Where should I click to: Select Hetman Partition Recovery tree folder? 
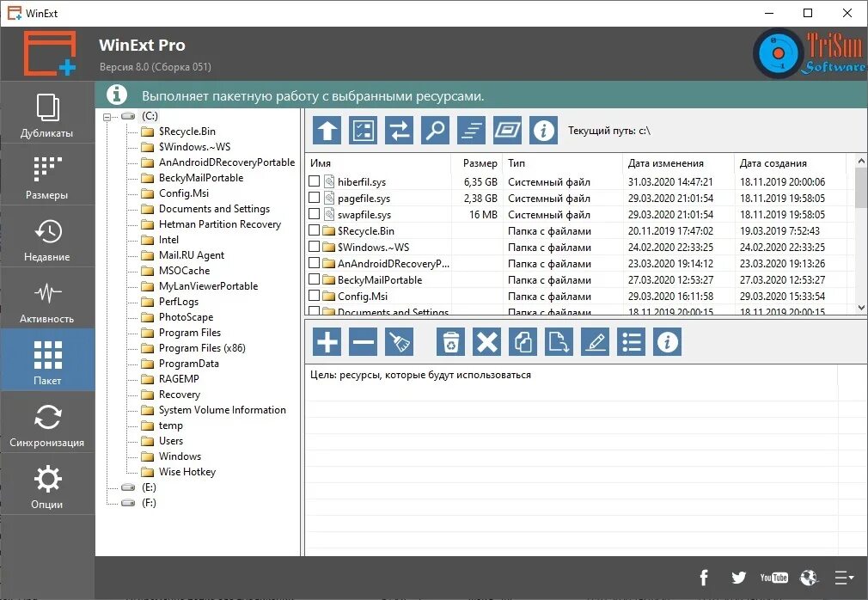tap(220, 224)
